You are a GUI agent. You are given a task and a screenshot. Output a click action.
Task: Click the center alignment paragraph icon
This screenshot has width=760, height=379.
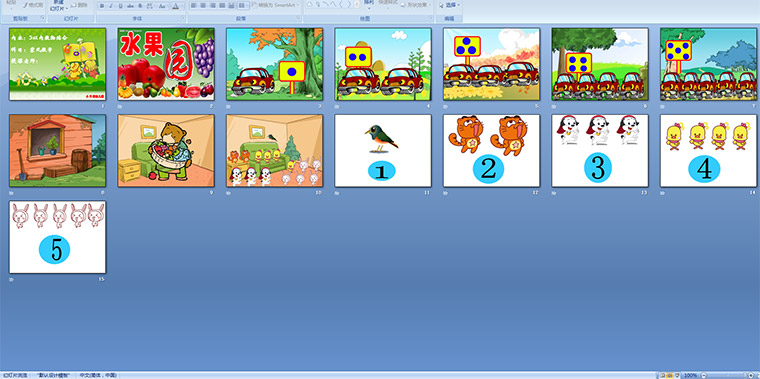[x=203, y=5]
